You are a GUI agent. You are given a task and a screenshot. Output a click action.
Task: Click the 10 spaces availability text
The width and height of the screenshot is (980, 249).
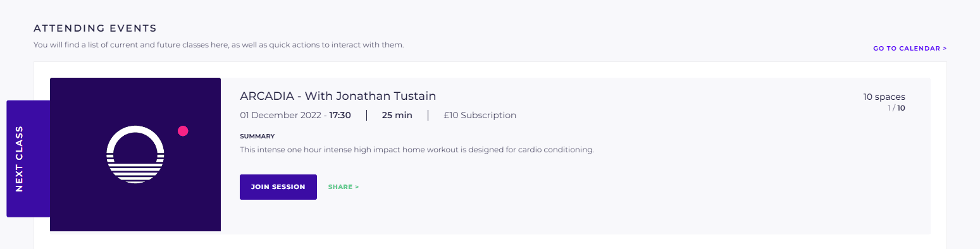(884, 97)
